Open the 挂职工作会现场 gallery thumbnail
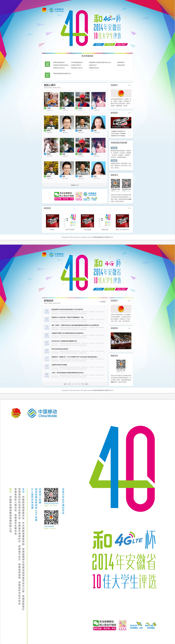This screenshot has height=644, width=175. 70,221
